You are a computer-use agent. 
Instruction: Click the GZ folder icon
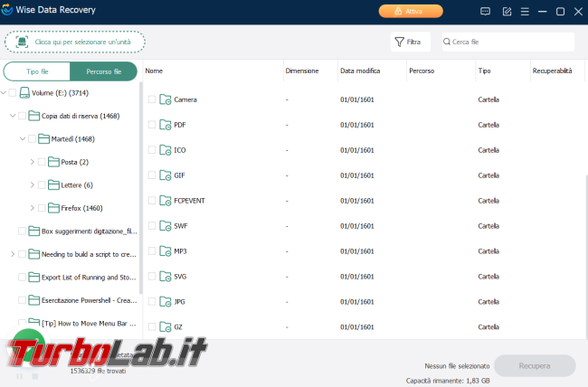[x=165, y=327]
